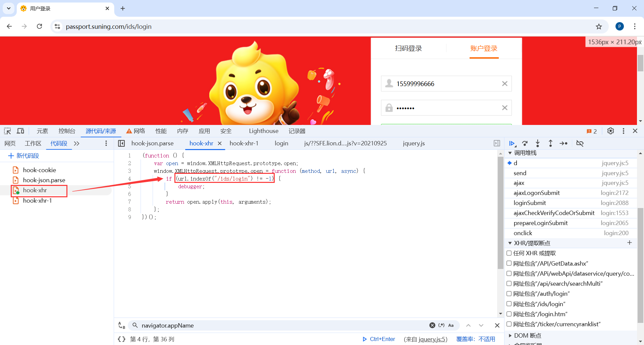The image size is (644, 345).
Task: Create a new snippet with 新代码段
Action: pos(23,156)
